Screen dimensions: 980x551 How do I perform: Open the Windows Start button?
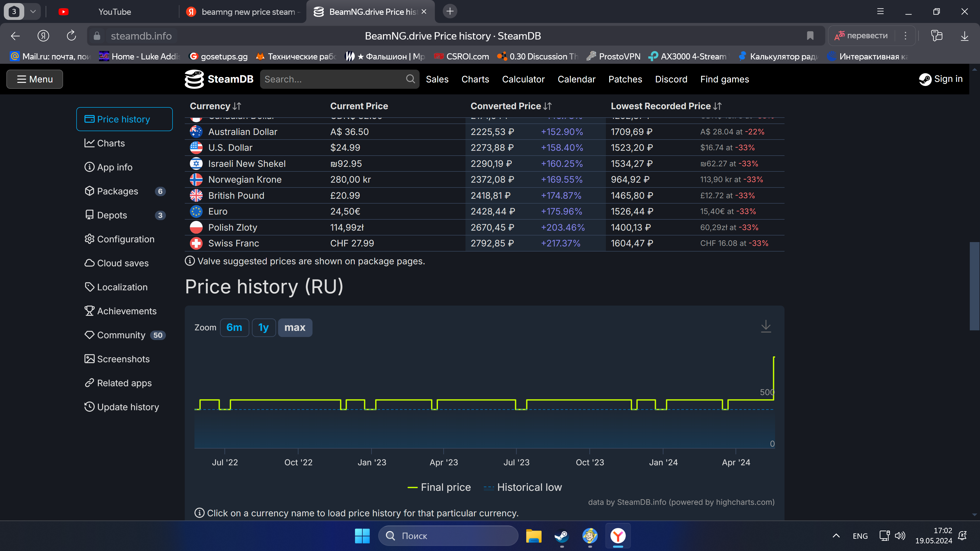coord(362,536)
